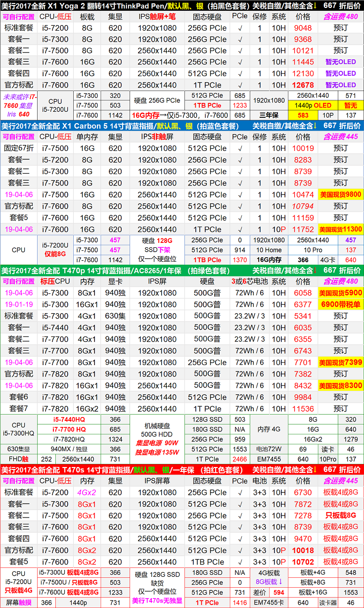The width and height of the screenshot is (364, 608).
Task: Click the yellow 美国现货11300 cell
Action: tap(340, 229)
